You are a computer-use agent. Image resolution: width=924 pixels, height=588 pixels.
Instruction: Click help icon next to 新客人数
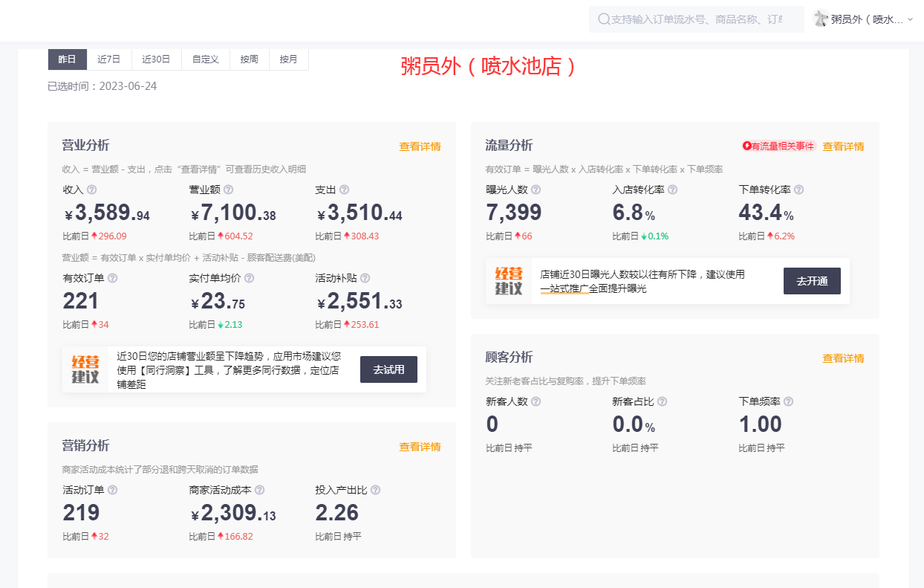pyautogui.click(x=536, y=401)
